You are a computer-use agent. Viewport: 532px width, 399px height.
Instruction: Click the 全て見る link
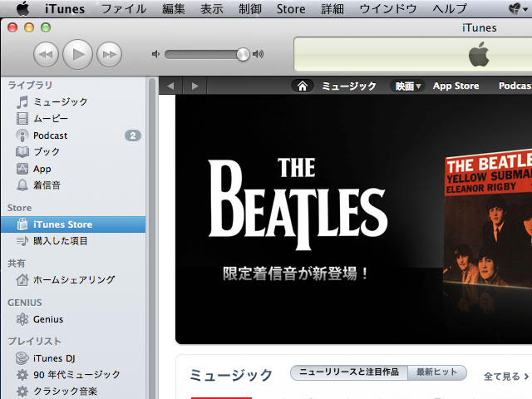click(506, 377)
